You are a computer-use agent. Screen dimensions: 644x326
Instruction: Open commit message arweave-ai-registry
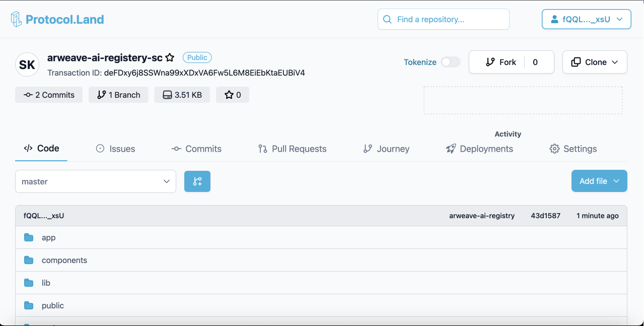pyautogui.click(x=482, y=216)
